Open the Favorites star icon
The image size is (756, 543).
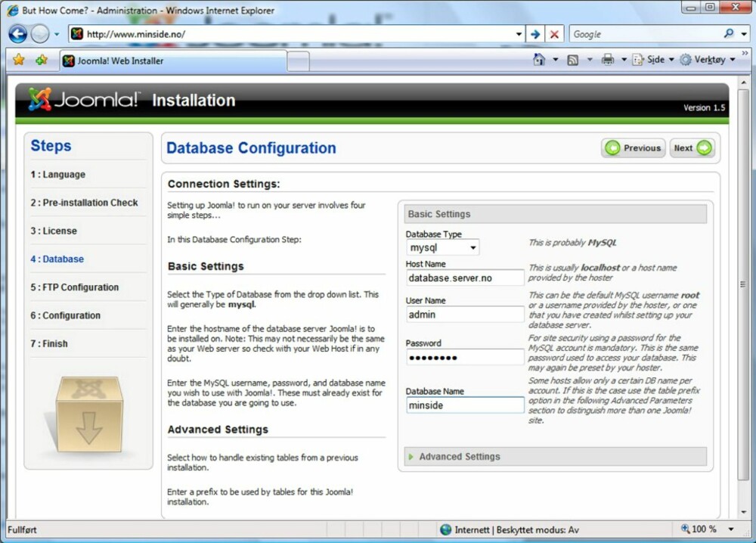(x=19, y=60)
